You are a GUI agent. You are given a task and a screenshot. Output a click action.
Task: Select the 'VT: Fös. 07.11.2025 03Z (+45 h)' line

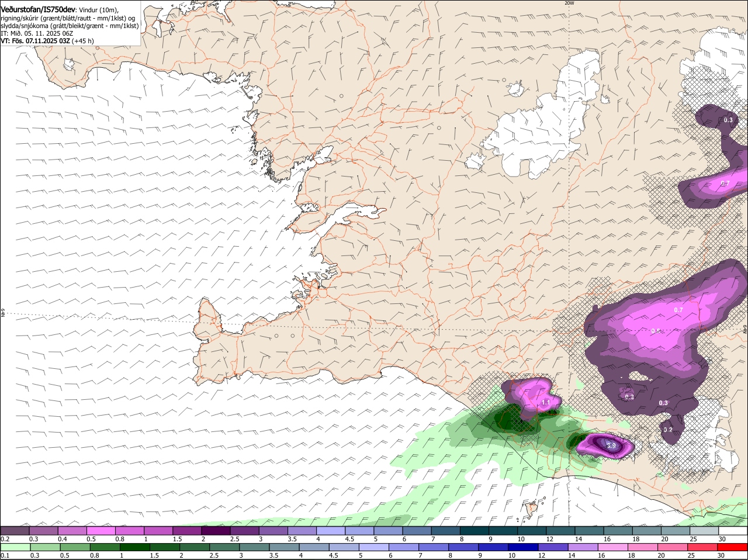tap(47, 41)
